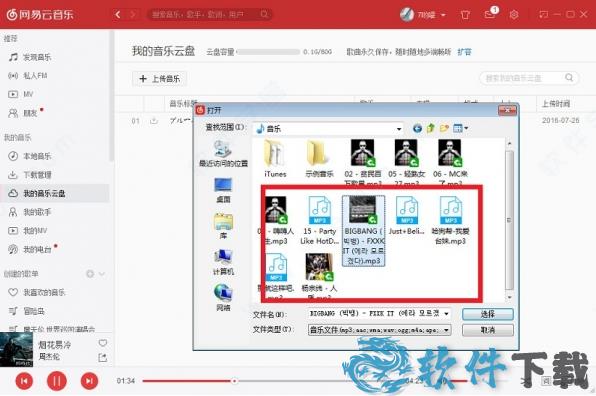Select 网络 in the places bar
Viewport: 596px width, 396px height.
[223, 298]
